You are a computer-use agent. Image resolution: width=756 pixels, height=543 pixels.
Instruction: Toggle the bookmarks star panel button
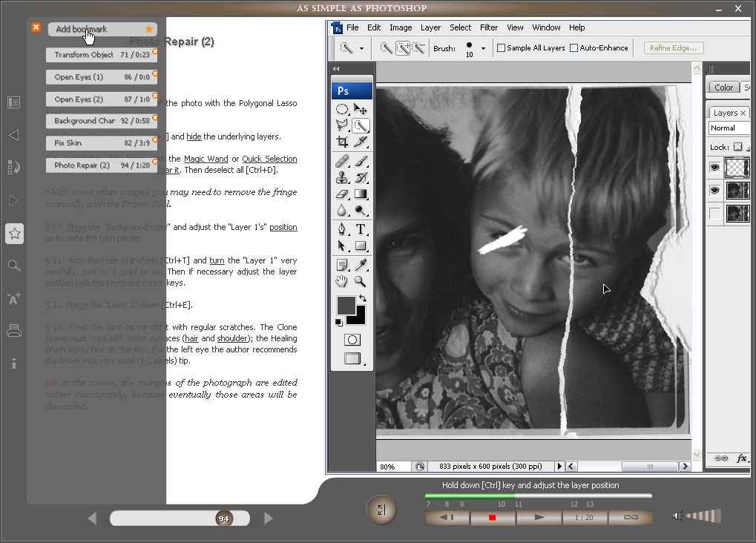14,234
